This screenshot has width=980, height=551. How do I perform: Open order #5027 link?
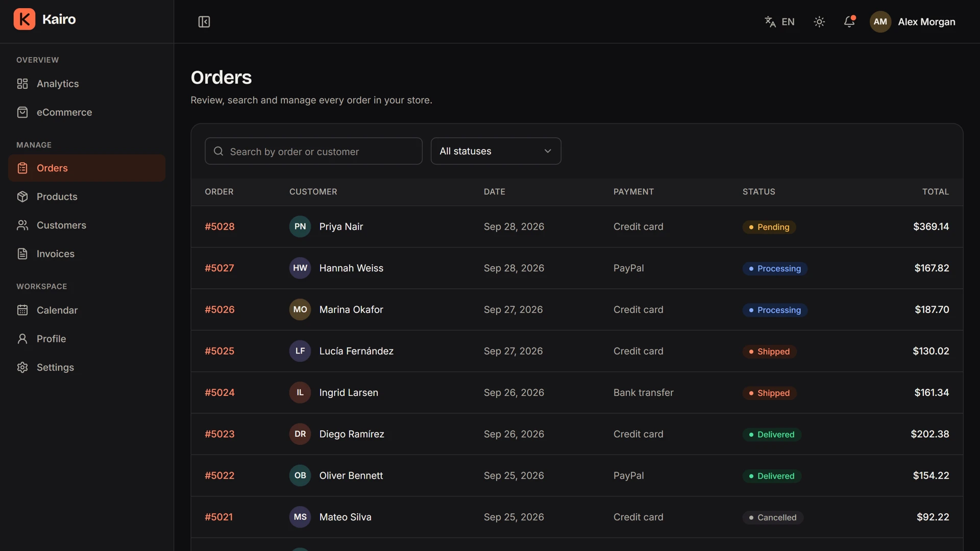pyautogui.click(x=219, y=268)
